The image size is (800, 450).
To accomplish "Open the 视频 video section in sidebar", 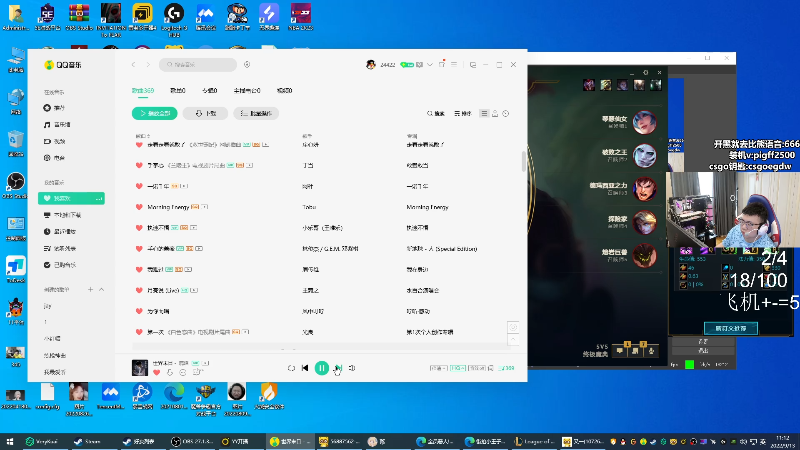I will pos(55,141).
